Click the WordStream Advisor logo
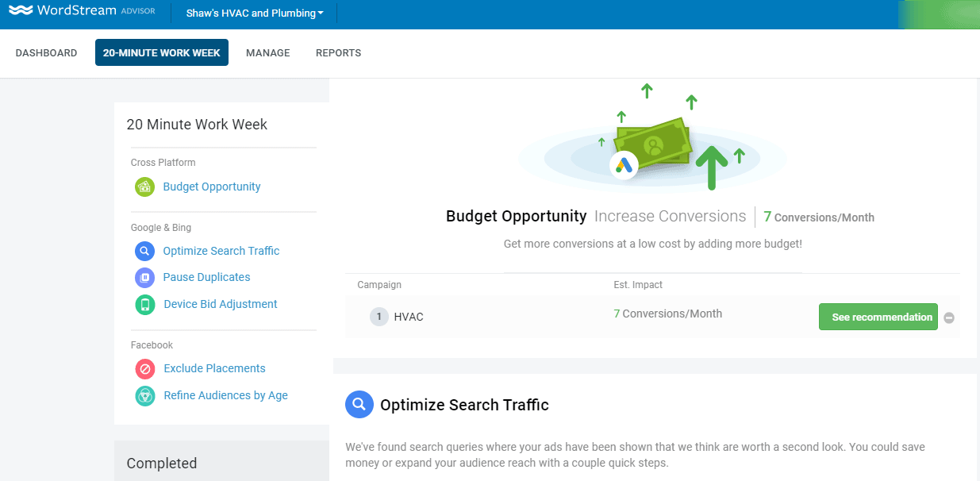This screenshot has width=980, height=481. tap(81, 12)
